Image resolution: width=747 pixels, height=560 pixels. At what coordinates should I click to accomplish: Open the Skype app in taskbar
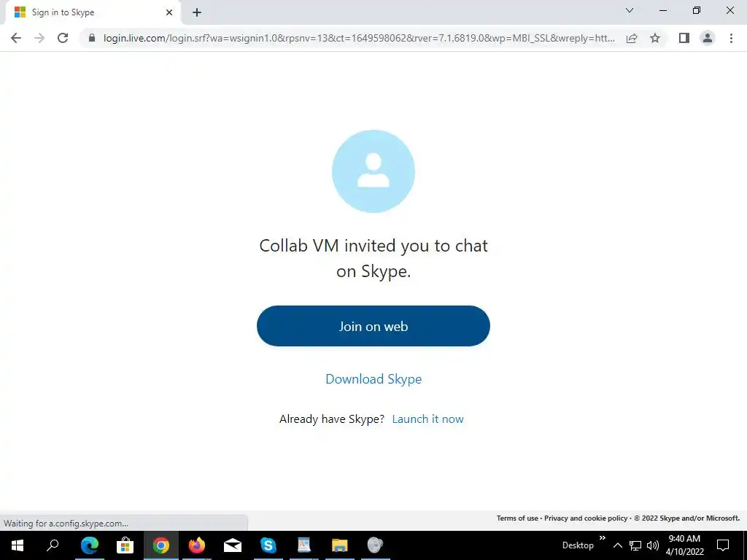268,545
